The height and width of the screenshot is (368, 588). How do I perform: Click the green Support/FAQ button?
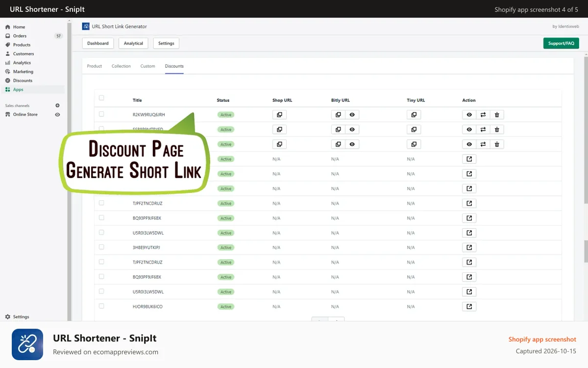click(561, 43)
